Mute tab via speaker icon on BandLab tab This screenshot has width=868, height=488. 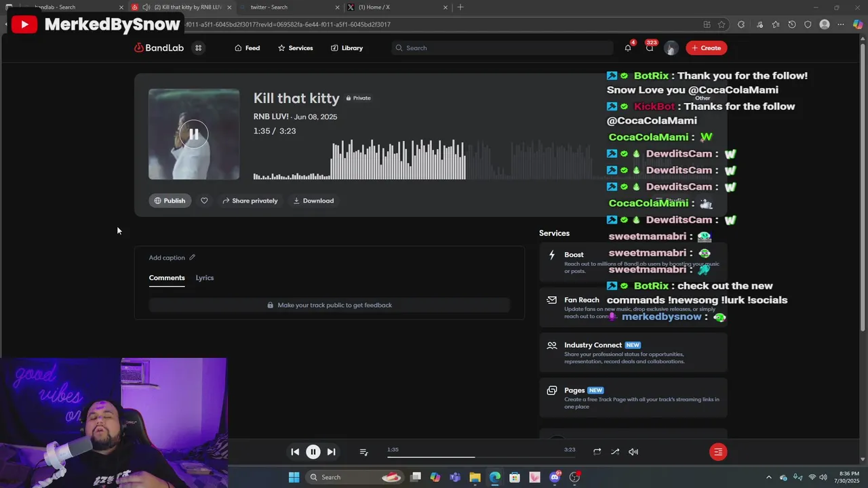click(146, 7)
